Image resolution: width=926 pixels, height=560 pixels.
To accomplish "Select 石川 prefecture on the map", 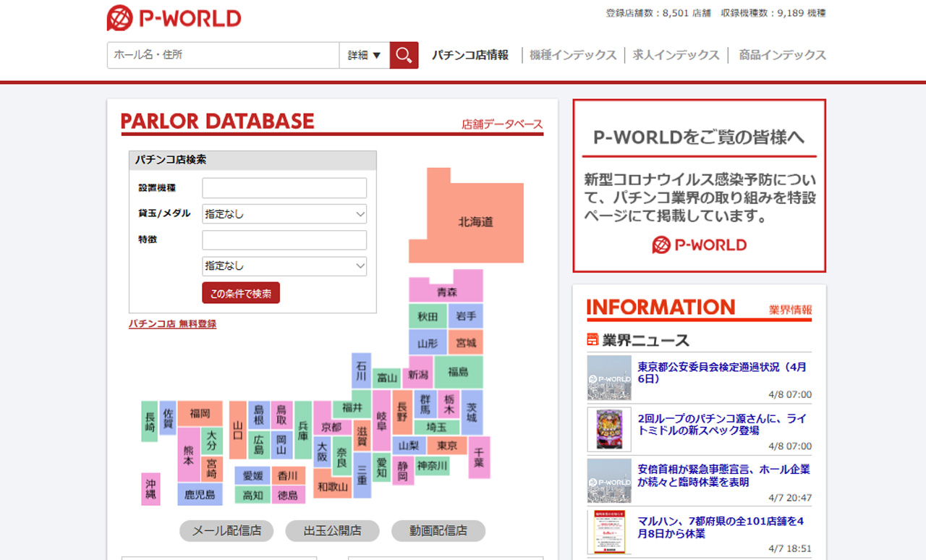I will pyautogui.click(x=361, y=371).
